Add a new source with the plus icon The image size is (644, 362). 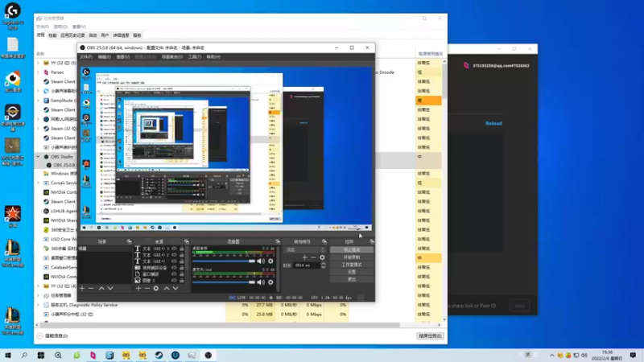tap(138, 289)
